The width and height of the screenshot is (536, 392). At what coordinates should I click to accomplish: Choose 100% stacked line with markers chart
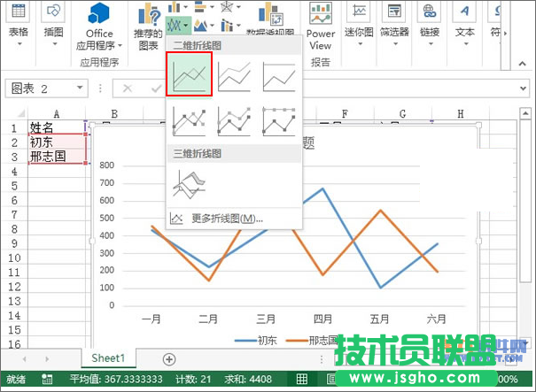tap(279, 121)
